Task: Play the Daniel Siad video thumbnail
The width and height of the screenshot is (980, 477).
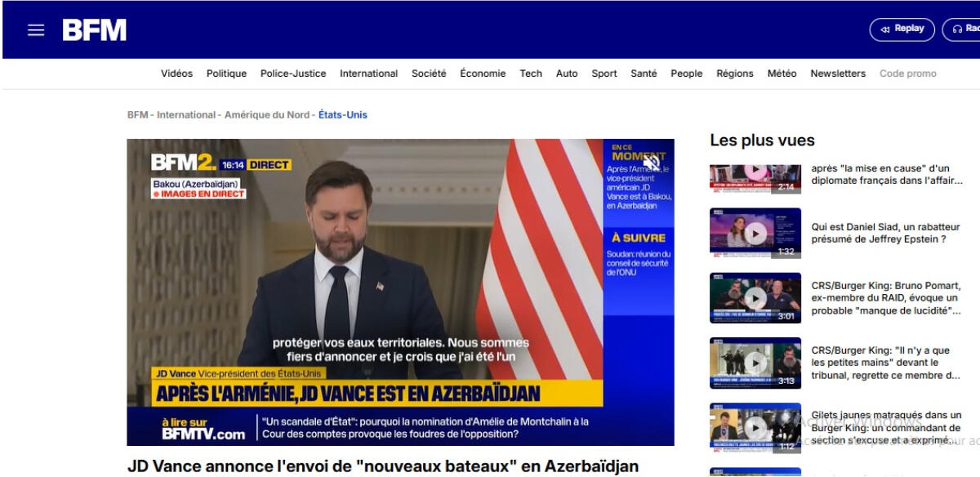Action: pos(755,234)
